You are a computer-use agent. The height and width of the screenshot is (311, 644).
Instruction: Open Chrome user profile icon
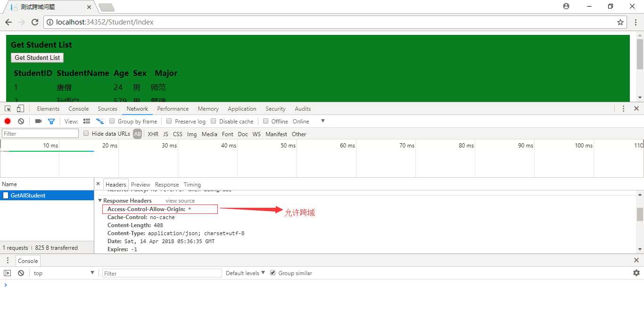click(566, 6)
